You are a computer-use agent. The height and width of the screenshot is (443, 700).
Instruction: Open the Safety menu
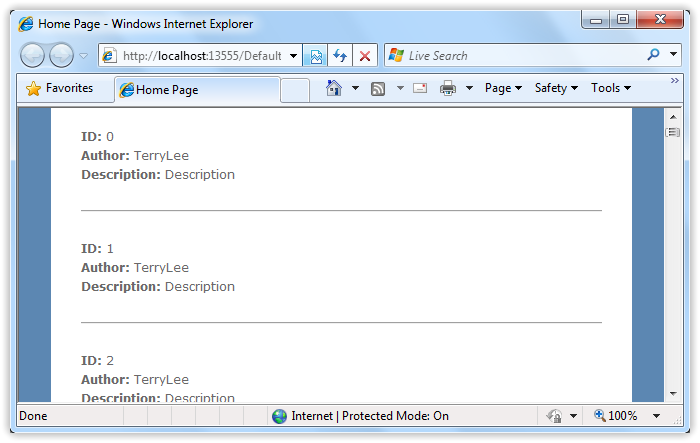556,88
